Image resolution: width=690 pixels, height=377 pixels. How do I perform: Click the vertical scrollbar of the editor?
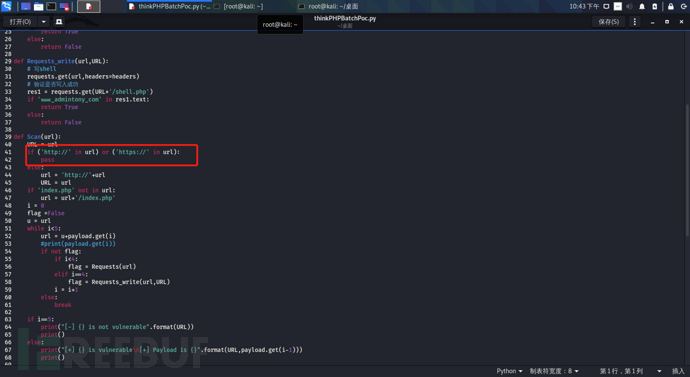[687, 172]
